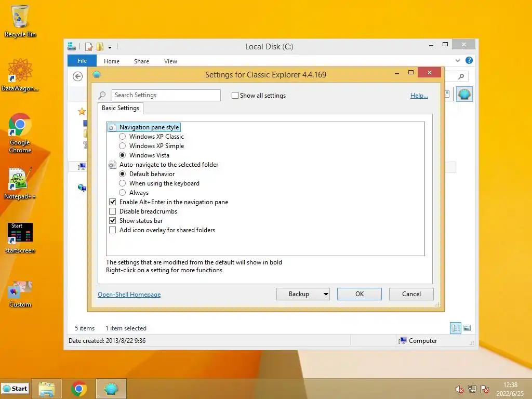Viewport: 532px width, 399px height.
Task: Click network tray icon
Action: pos(472,389)
